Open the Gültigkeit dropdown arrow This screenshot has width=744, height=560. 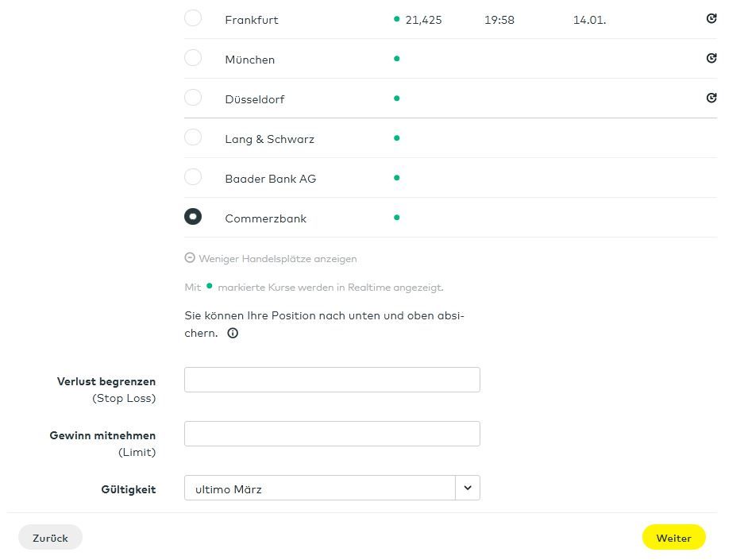tap(468, 488)
